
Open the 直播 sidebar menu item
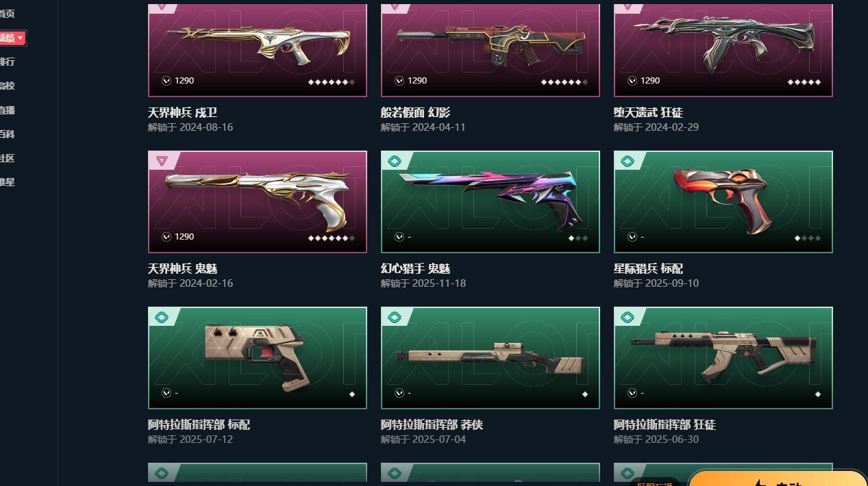(7, 110)
